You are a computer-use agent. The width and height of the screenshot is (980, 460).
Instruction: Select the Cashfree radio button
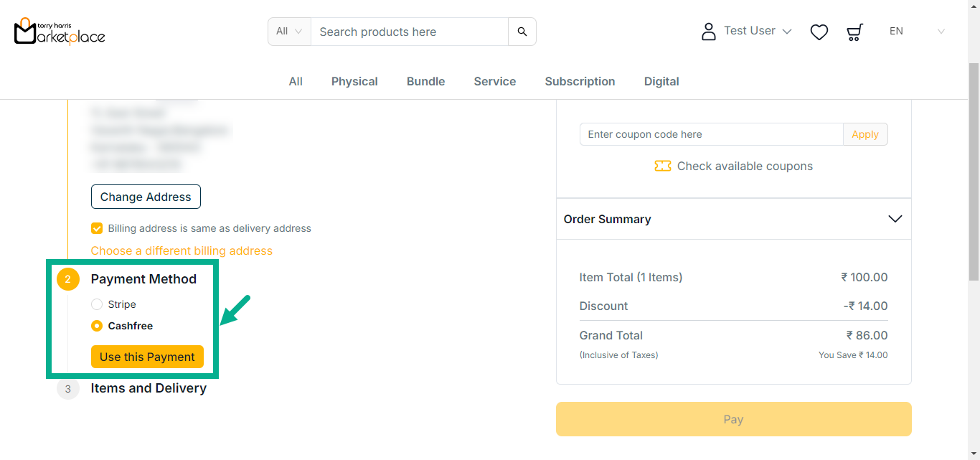click(97, 326)
